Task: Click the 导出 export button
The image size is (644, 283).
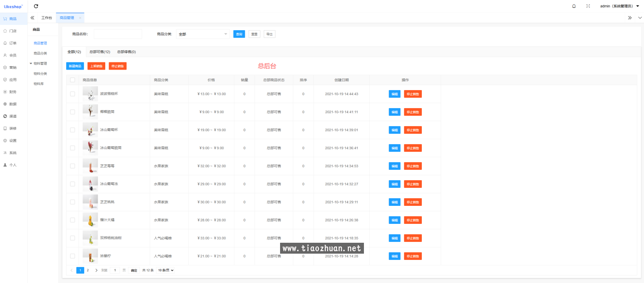Action: pyautogui.click(x=270, y=34)
